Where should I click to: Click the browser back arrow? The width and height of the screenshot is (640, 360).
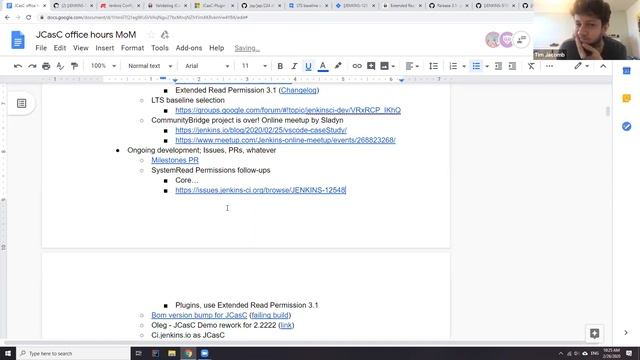7,18
